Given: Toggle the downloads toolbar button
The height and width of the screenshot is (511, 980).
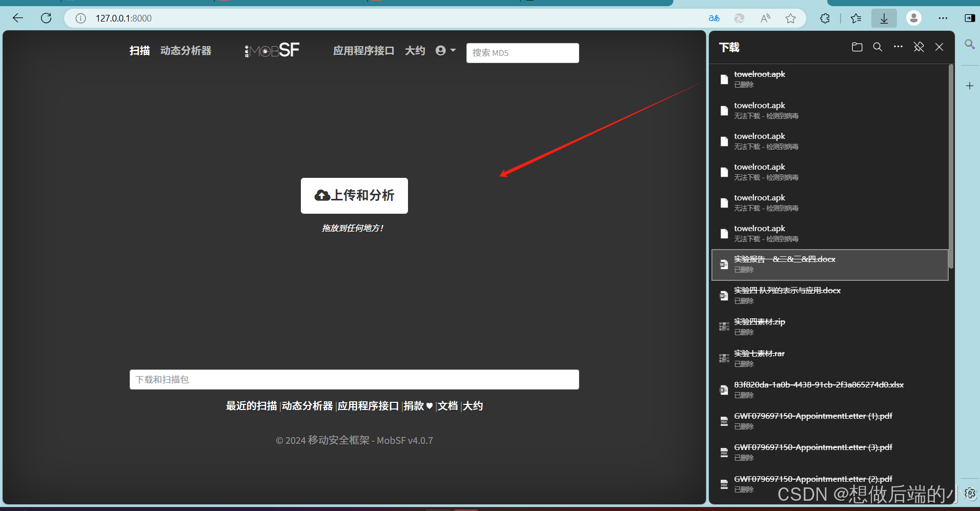Looking at the screenshot, I should coord(884,18).
